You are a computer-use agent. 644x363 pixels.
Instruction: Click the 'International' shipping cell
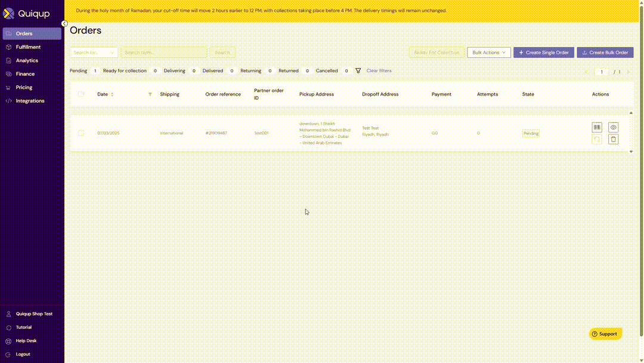click(x=172, y=133)
